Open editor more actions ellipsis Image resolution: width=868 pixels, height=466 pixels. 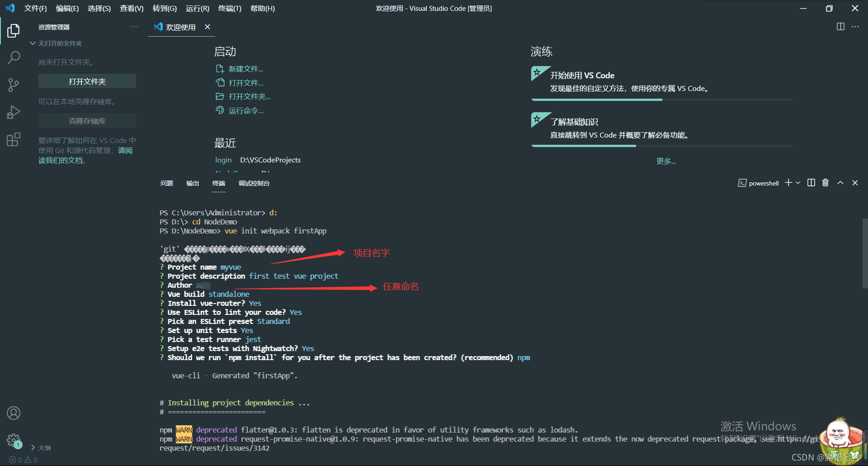pyautogui.click(x=855, y=27)
